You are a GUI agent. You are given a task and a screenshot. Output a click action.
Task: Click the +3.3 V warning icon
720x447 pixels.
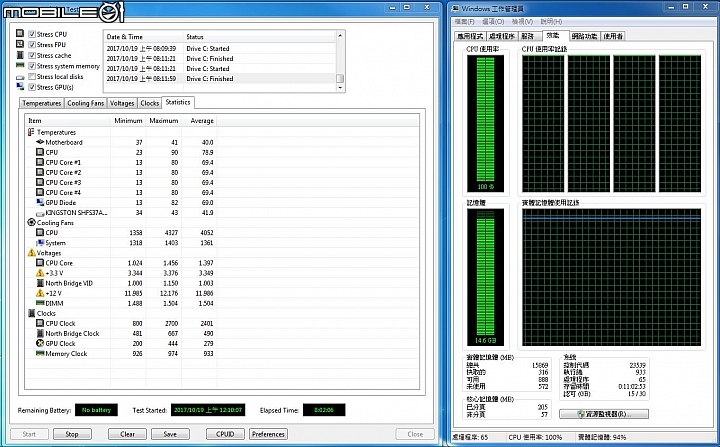[40, 273]
